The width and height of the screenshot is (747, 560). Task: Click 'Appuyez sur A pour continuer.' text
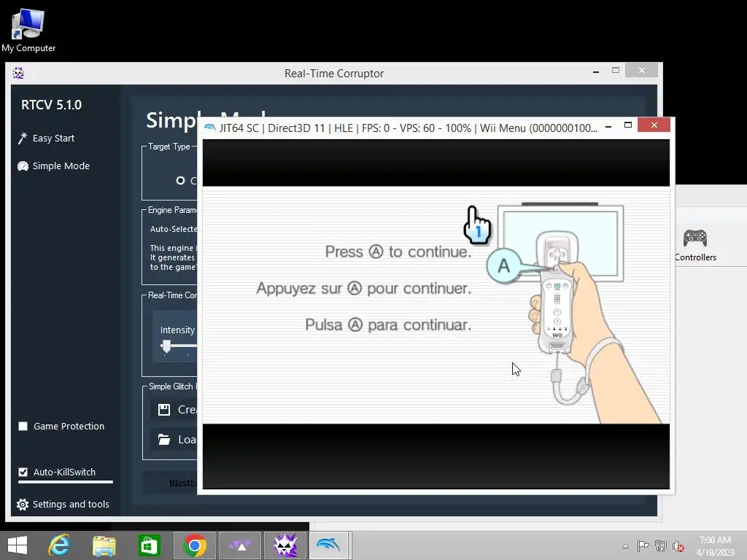[x=364, y=288]
